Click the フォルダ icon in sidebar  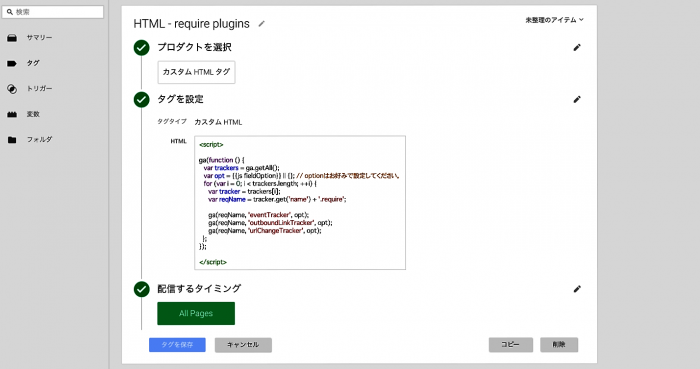point(12,140)
